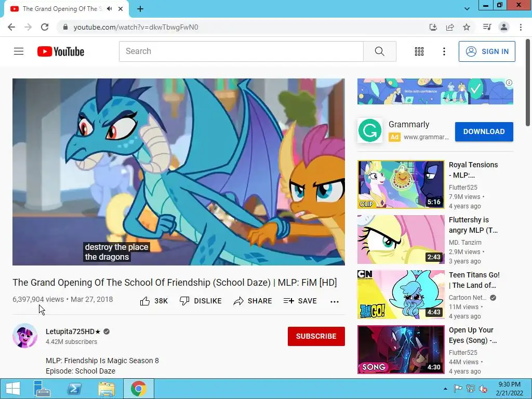The height and width of the screenshot is (399, 532).
Task: Open Open Up Your Eyes song thumbnail
Action: point(401,350)
